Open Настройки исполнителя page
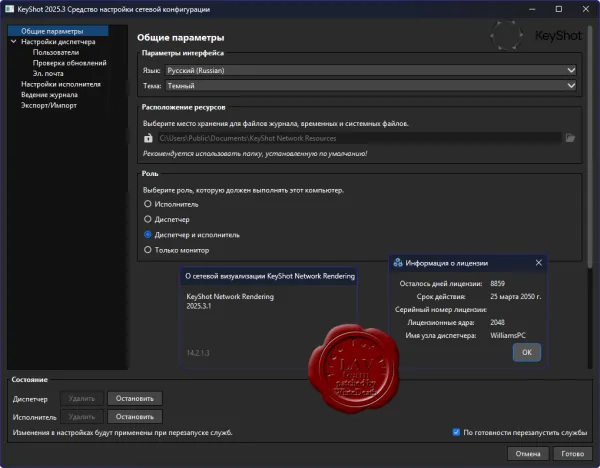Image resolution: width=600 pixels, height=468 pixels. [61, 84]
